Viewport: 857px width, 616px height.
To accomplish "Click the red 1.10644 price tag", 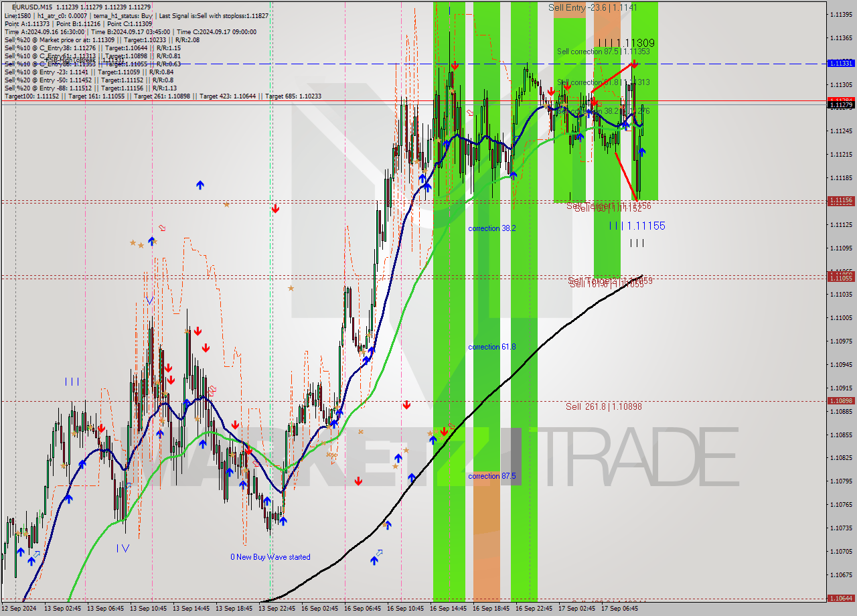I will coord(840,599).
